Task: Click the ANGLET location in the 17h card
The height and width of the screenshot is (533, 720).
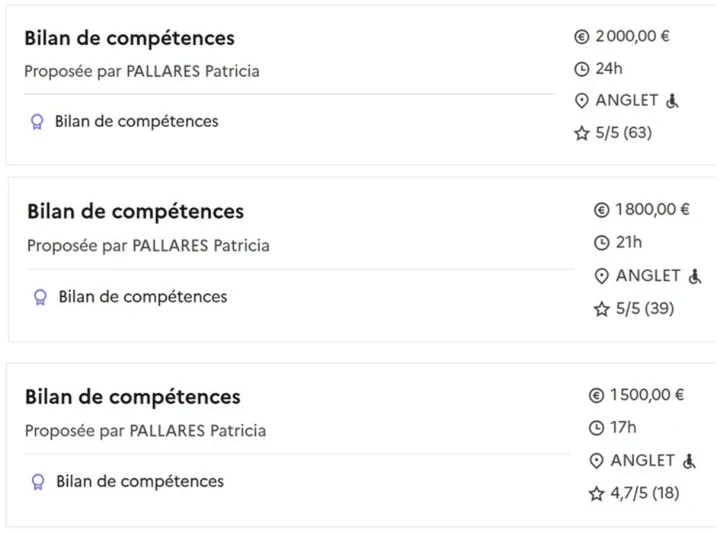Action: click(x=642, y=461)
